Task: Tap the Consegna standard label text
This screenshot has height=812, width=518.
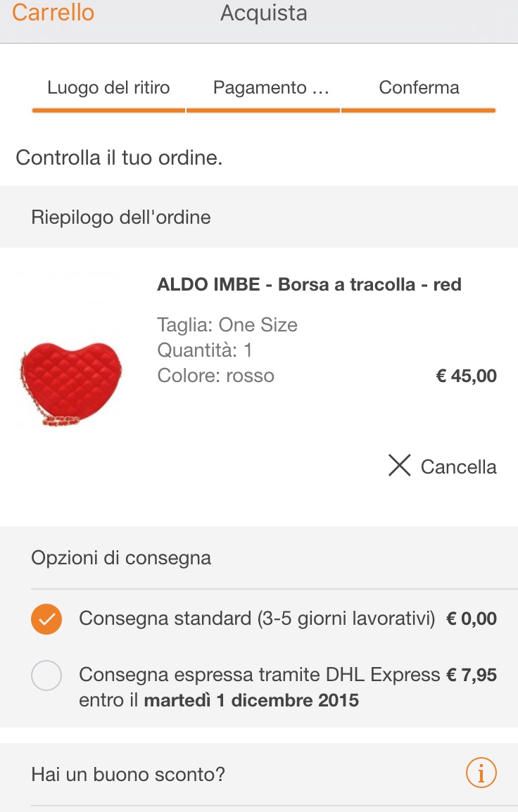Action: pyautogui.click(x=256, y=618)
